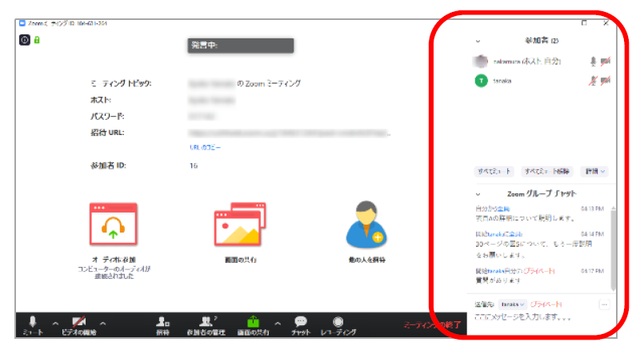Open Manage Participants (参加者の管理) icon
Viewport: 644px width, 358px height.
tap(206, 321)
